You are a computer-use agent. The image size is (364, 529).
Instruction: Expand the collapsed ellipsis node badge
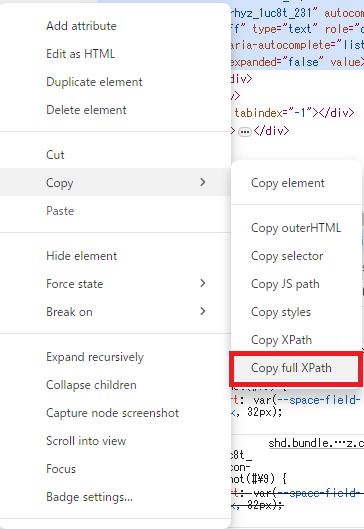(245, 132)
